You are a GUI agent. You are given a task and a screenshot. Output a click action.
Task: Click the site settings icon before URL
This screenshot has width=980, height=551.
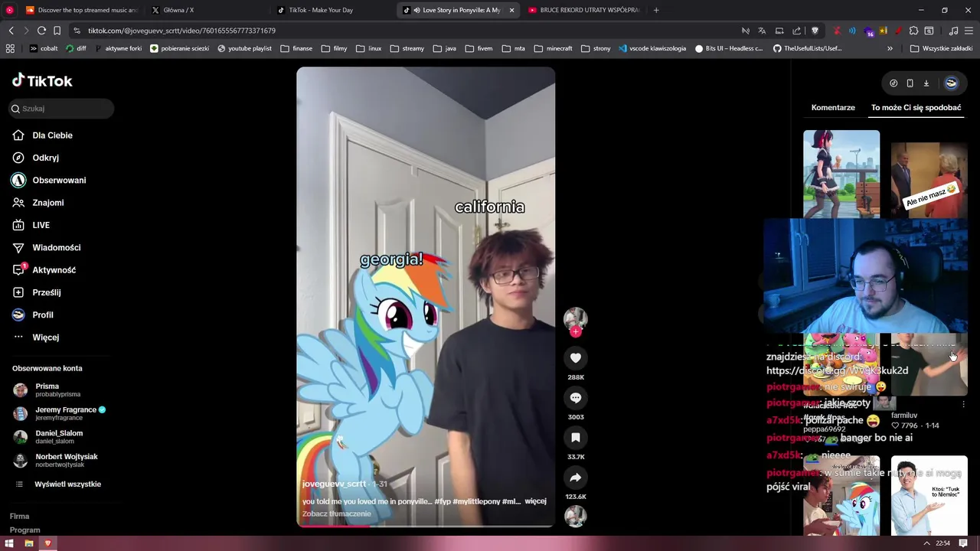77,31
